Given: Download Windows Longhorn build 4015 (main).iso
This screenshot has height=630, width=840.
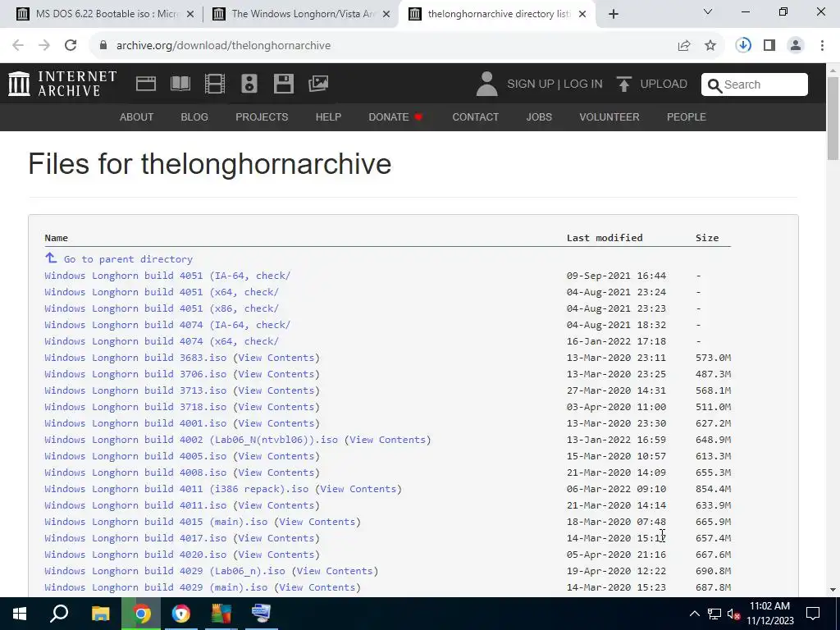Looking at the screenshot, I should pyautogui.click(x=156, y=522).
